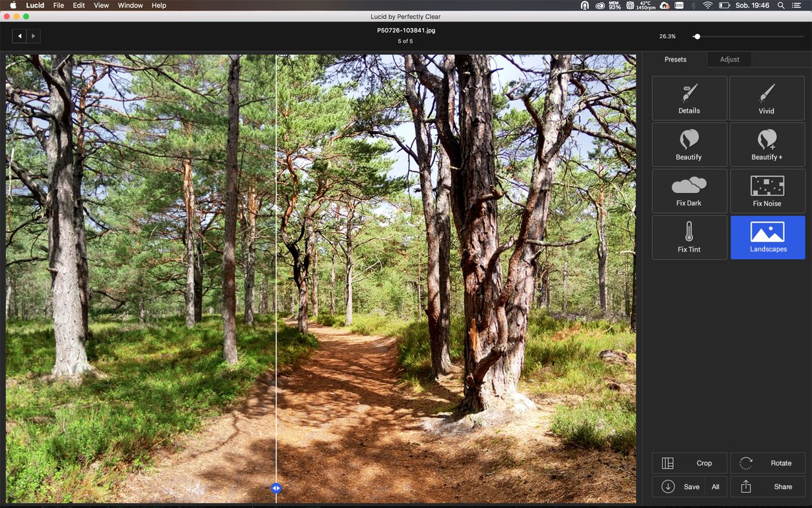Open the Lucid application menu

click(x=36, y=5)
